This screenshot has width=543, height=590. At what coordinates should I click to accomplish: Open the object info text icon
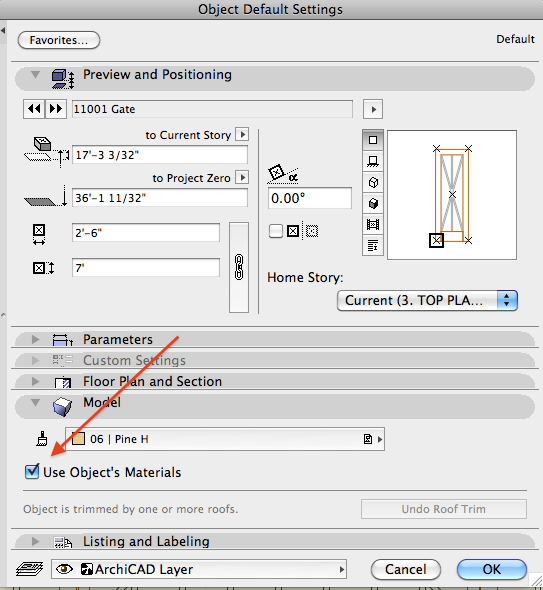click(x=373, y=246)
